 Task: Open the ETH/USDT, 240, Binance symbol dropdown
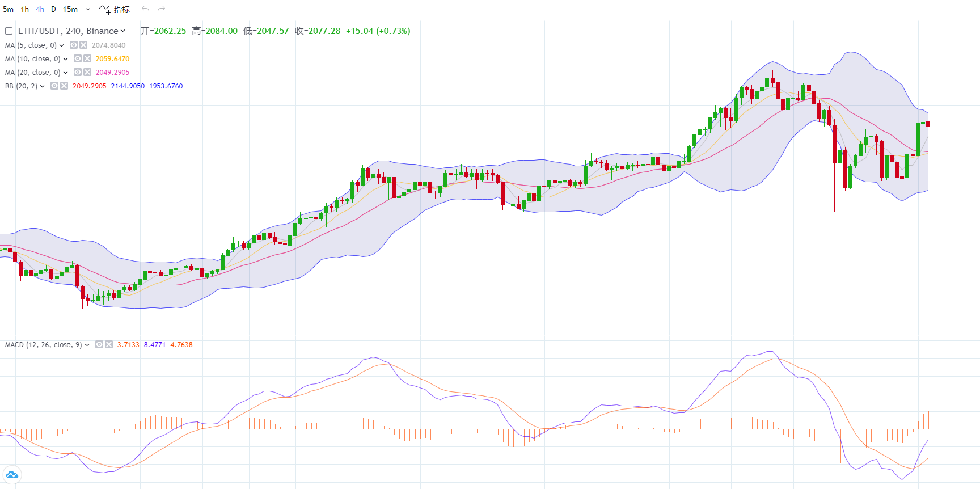click(71, 31)
